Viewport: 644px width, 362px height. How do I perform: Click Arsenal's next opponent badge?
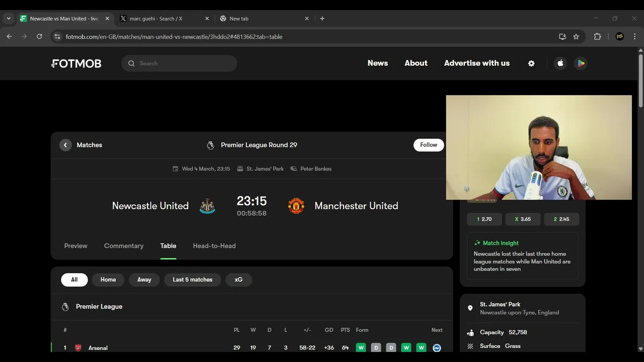437,348
